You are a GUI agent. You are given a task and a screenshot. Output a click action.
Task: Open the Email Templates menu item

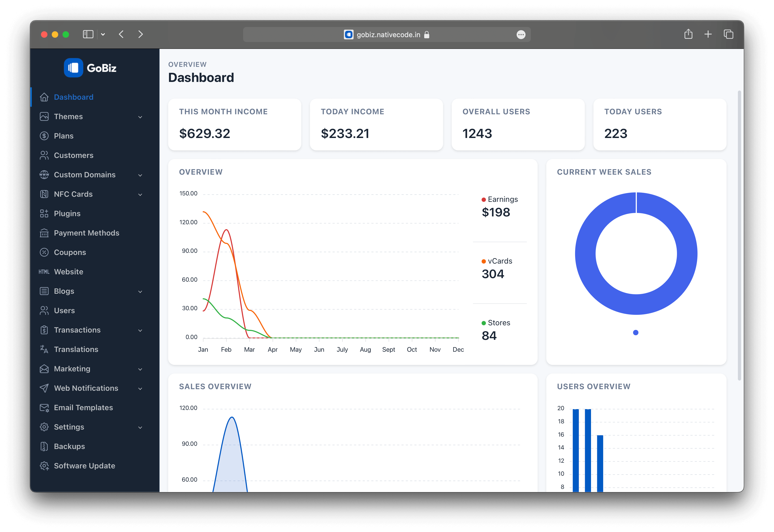click(83, 407)
